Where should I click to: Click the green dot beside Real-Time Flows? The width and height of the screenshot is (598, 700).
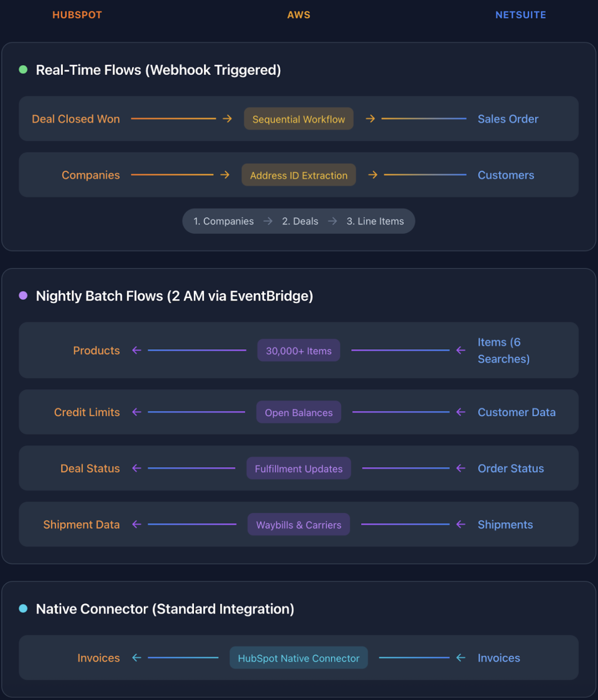23,70
